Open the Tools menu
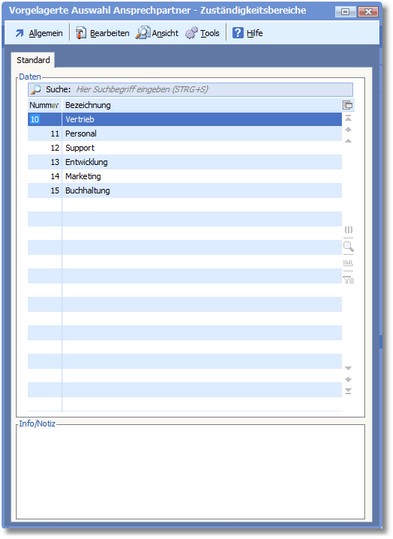393x539 pixels. point(202,33)
